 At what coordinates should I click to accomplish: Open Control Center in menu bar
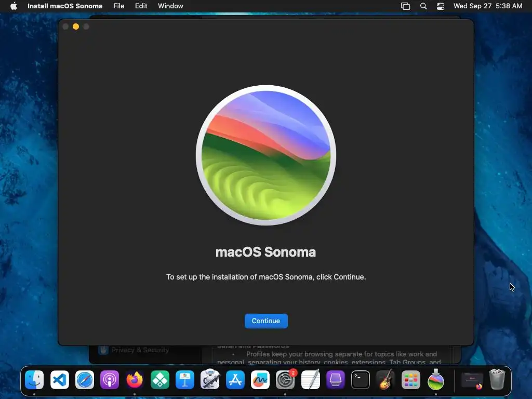(x=441, y=6)
